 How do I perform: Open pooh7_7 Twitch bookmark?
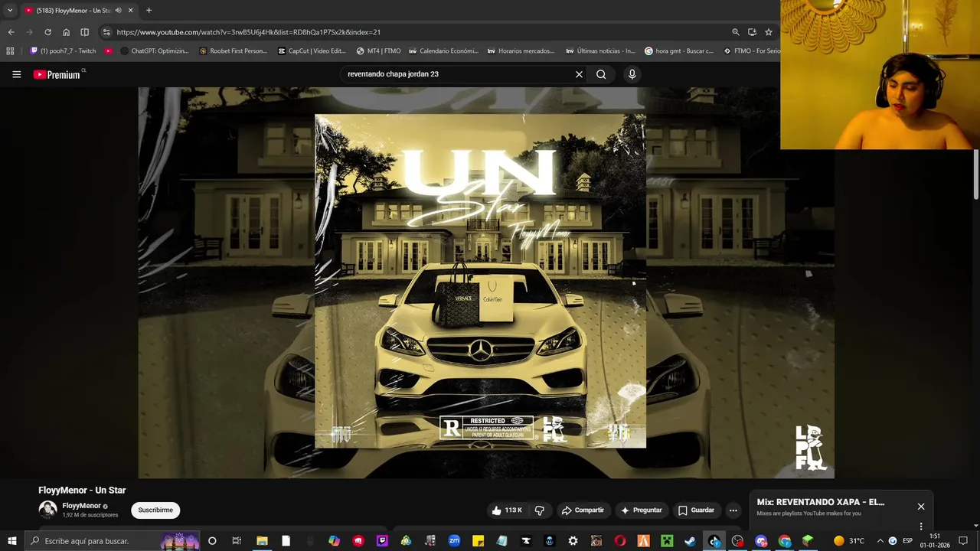point(63,51)
